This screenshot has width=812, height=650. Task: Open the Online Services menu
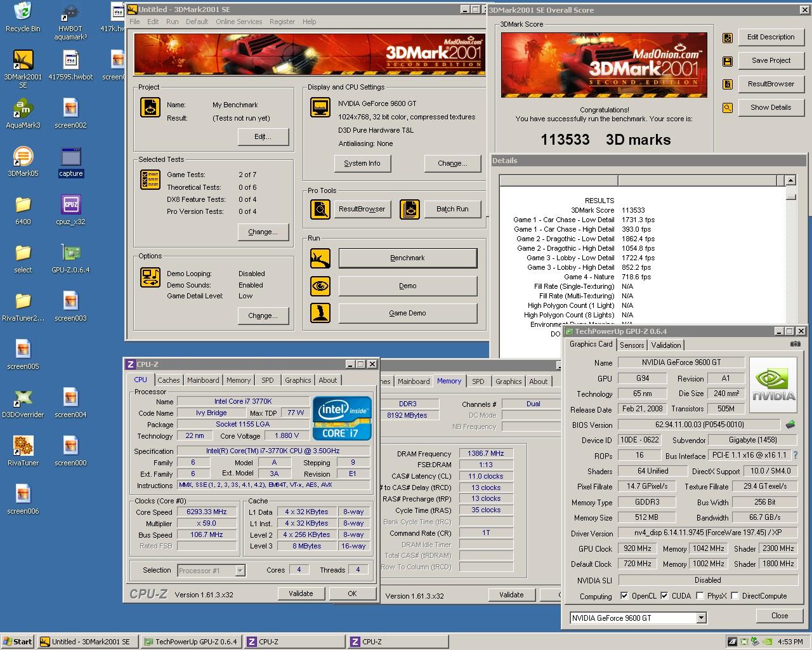pos(239,22)
